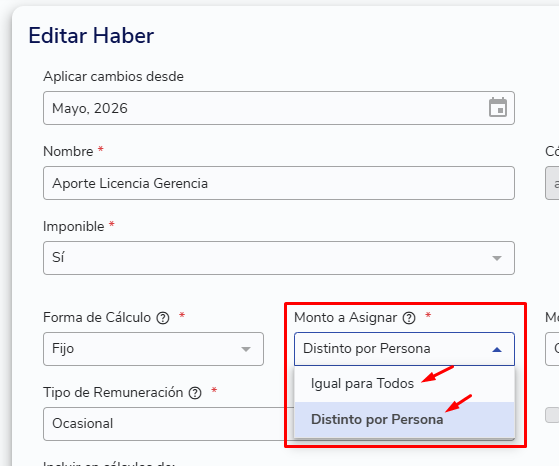
Task: Collapse Monto a Asignar dropdown arrow
Action: pyautogui.click(x=497, y=349)
